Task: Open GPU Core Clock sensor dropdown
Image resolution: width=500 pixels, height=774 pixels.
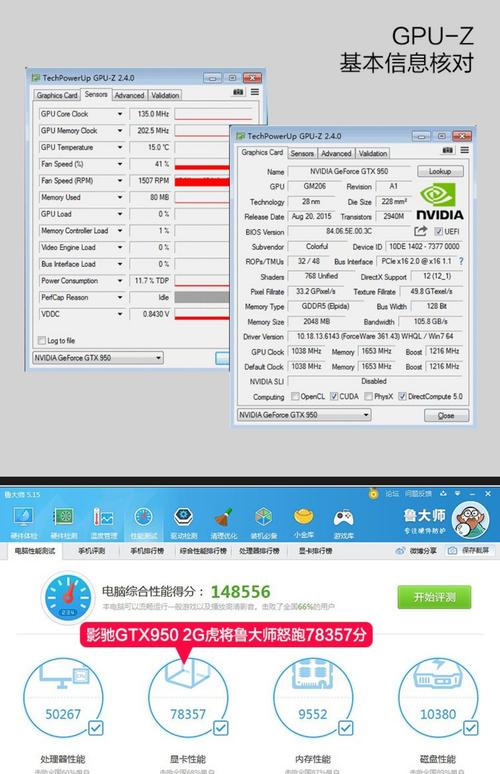Action: pos(120,114)
